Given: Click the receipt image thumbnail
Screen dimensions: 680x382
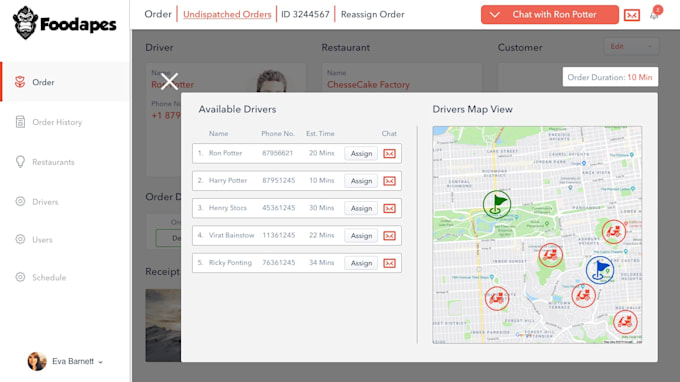Looking at the screenshot, I should pyautogui.click(x=163, y=325).
